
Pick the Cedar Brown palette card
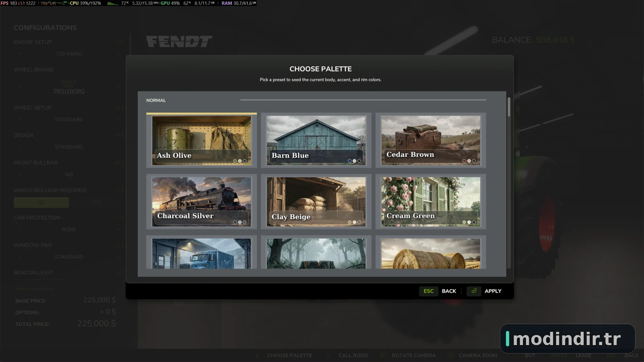pos(431,141)
